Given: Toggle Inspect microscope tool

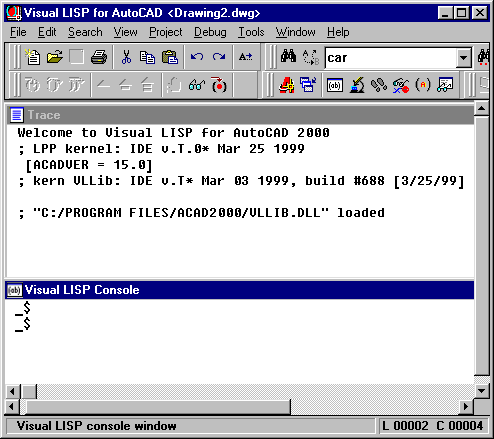Looking at the screenshot, I should click(x=357, y=85).
